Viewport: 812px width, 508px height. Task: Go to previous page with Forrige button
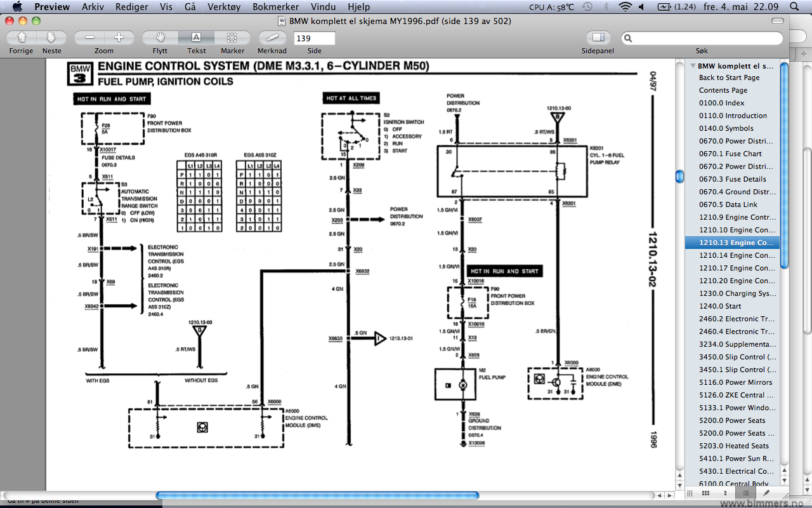(x=22, y=37)
